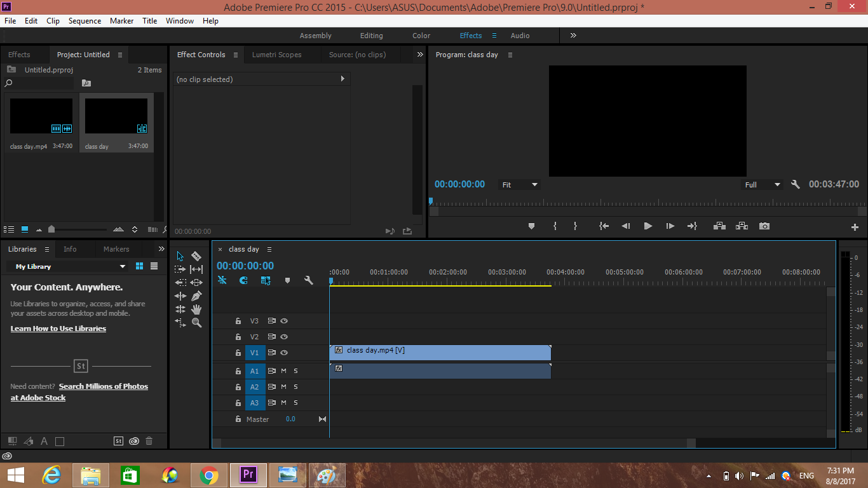The height and width of the screenshot is (488, 868).
Task: Select the Pen tool
Action: (196, 296)
